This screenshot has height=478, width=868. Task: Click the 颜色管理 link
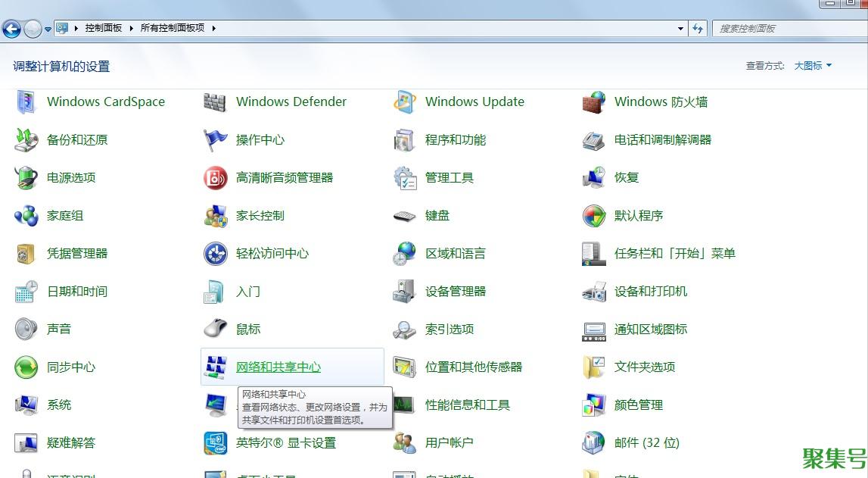(638, 405)
